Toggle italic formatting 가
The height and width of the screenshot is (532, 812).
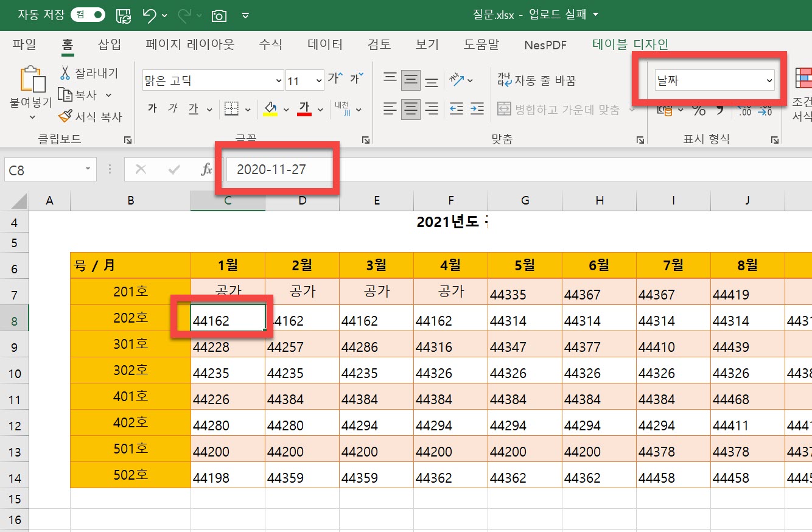click(173, 109)
